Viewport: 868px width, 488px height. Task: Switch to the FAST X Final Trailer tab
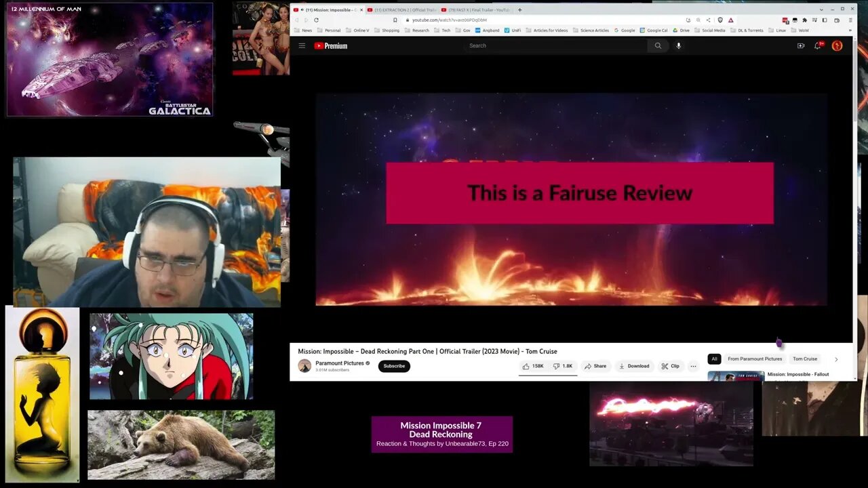tap(476, 9)
